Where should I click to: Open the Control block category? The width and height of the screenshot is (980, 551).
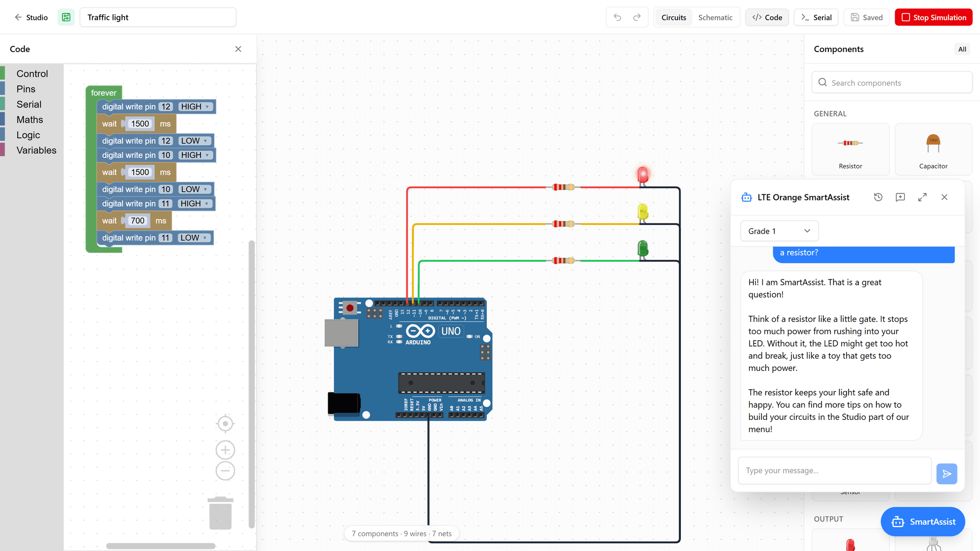tap(32, 74)
